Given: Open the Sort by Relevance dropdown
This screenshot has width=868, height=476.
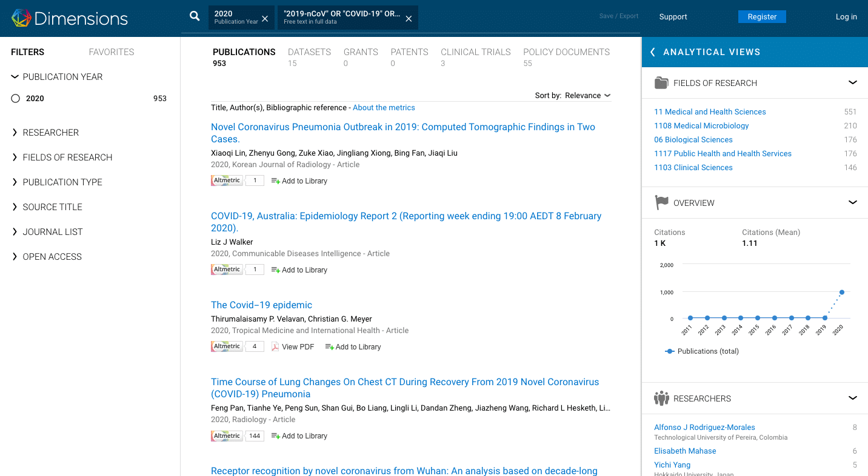Looking at the screenshot, I should coord(573,96).
